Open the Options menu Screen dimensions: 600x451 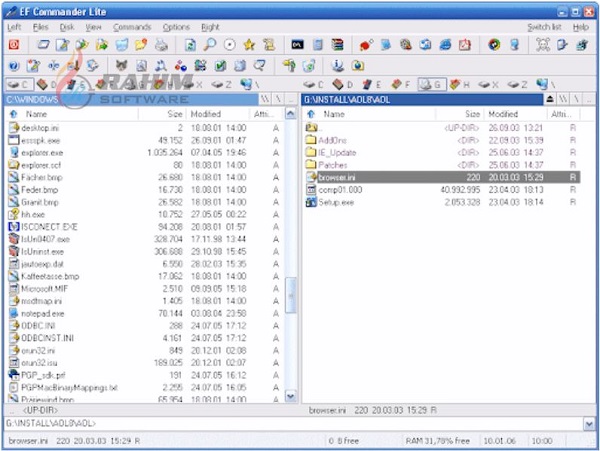click(x=176, y=27)
